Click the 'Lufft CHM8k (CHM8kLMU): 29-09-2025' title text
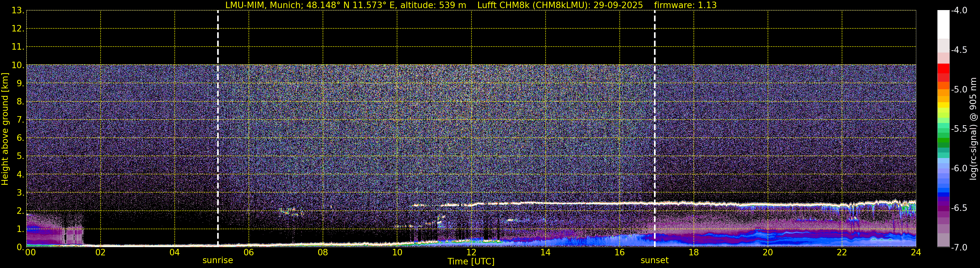Screen dimensions: 980x268 click(x=560, y=5)
